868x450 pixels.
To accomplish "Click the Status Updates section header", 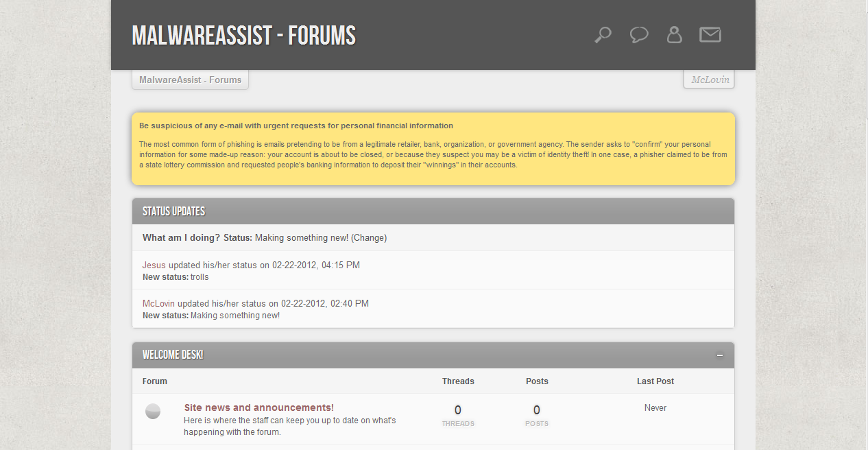I will [173, 211].
